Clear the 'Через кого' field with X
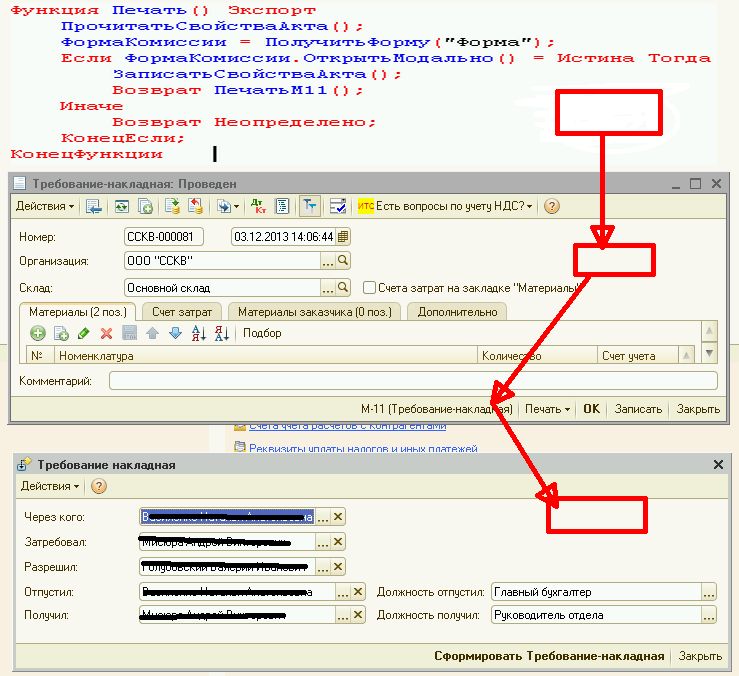 pyautogui.click(x=337, y=517)
